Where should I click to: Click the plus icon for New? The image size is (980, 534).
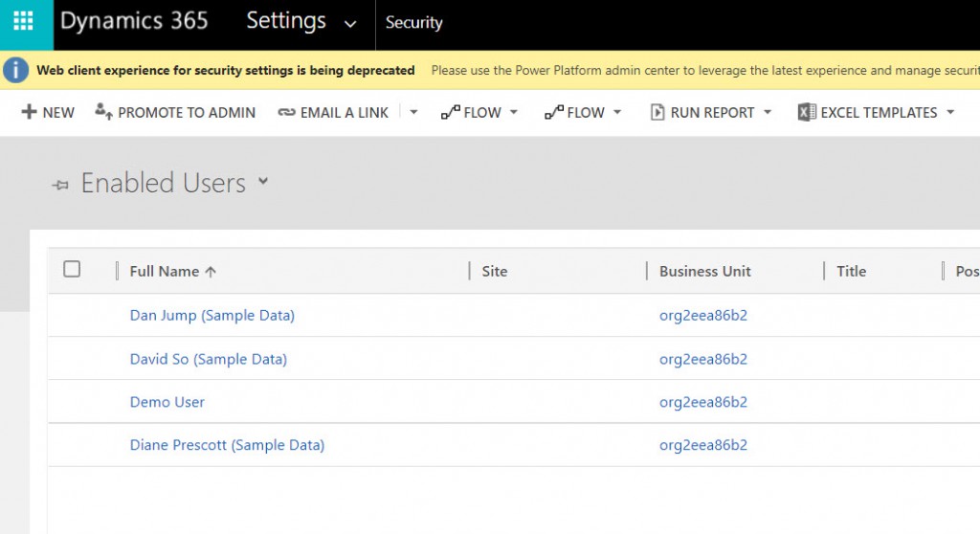pyautogui.click(x=29, y=112)
